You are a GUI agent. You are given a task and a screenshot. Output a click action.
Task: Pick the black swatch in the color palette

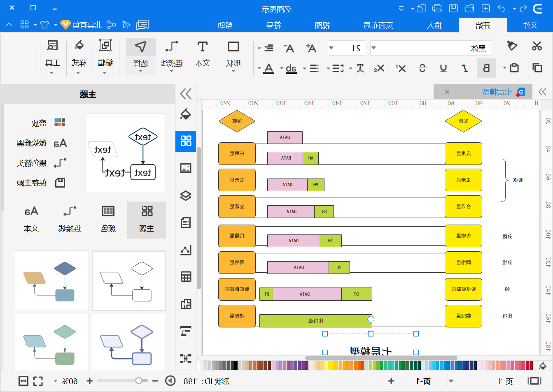click(236, 365)
